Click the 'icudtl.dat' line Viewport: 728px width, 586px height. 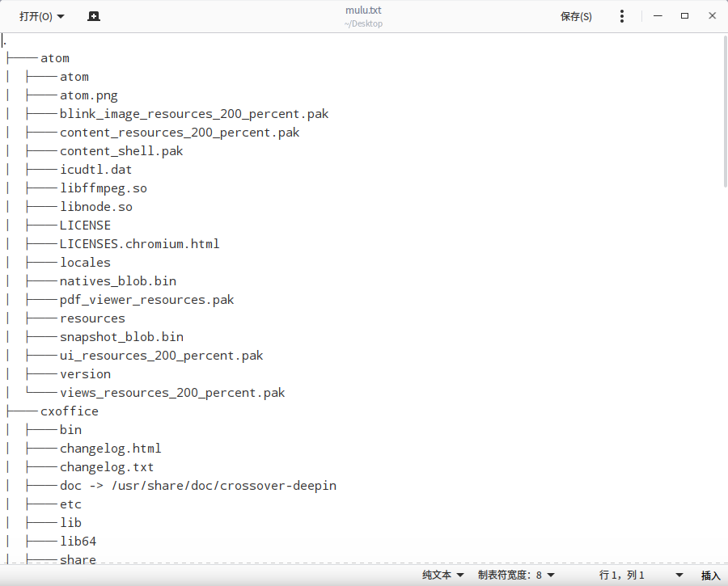[x=95, y=170]
